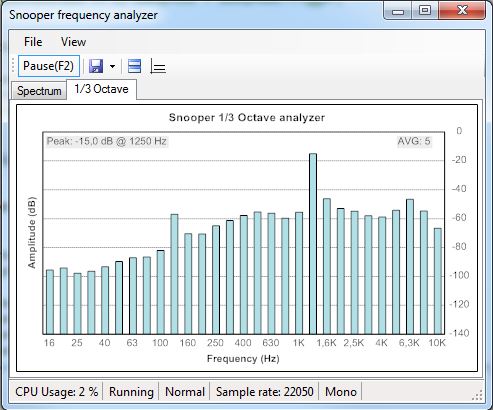Click the Snooper 1/3 Octave analyzer chart title

click(247, 117)
